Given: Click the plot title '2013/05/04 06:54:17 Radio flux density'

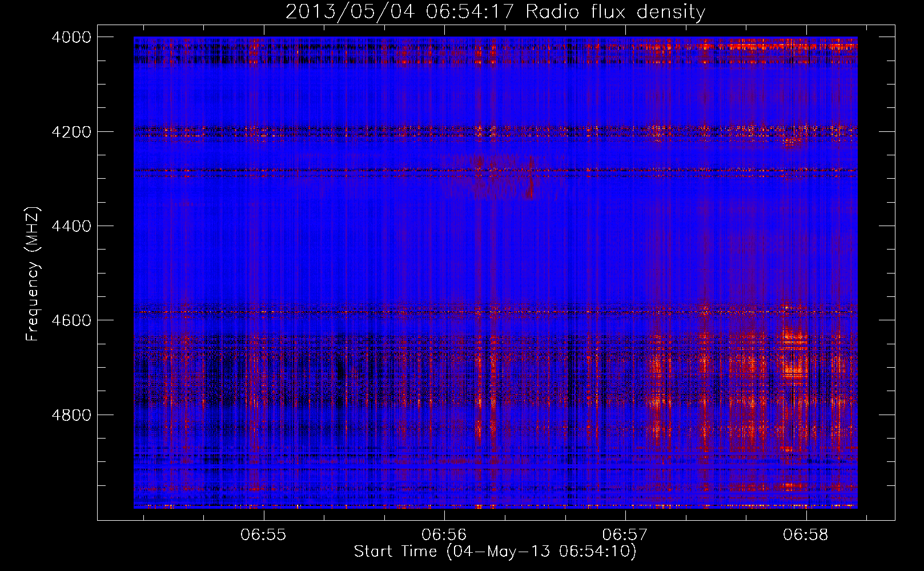Looking at the screenshot, I should click(x=496, y=11).
